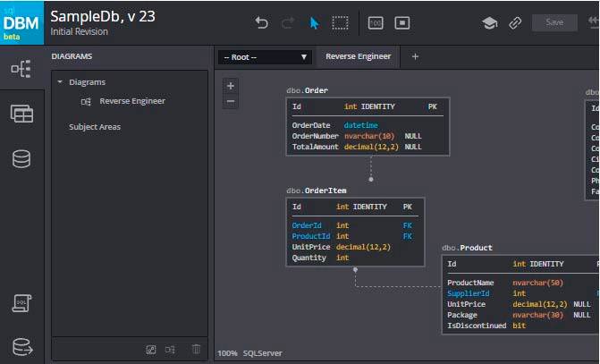The image size is (600, 364).
Task: Select the pointer cursor tool
Action: tap(314, 23)
